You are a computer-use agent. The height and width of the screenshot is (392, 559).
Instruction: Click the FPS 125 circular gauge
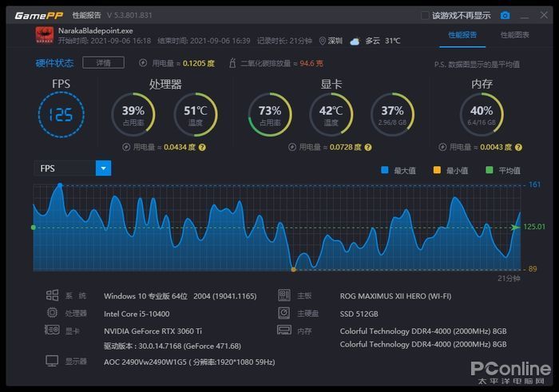coord(61,115)
